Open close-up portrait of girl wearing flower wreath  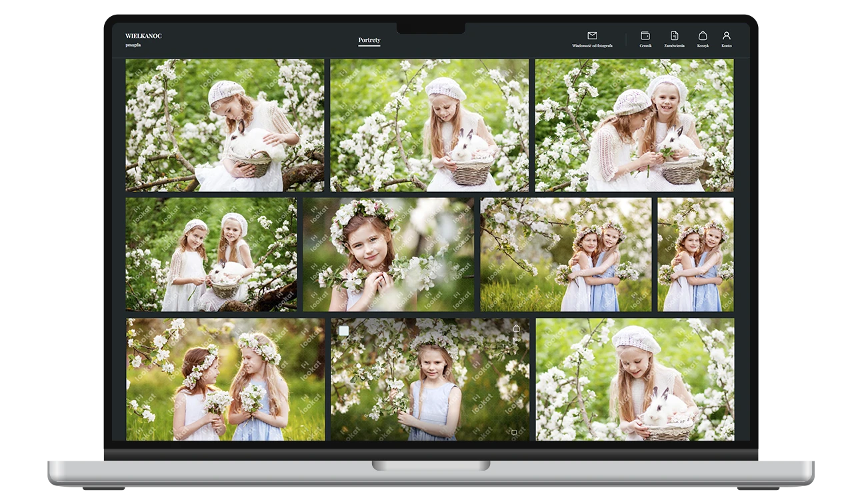[x=388, y=254]
